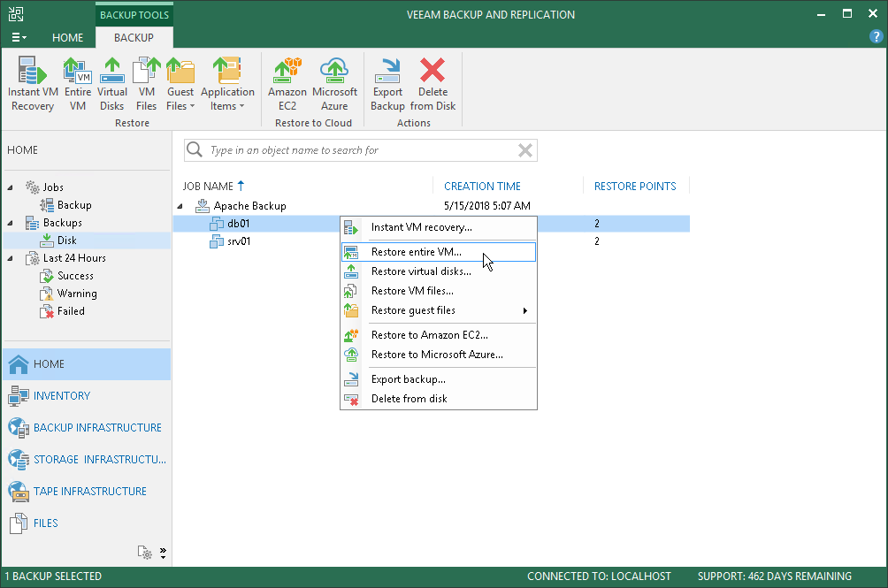The image size is (888, 588).
Task: Open the main application menu button
Action: click(x=19, y=37)
